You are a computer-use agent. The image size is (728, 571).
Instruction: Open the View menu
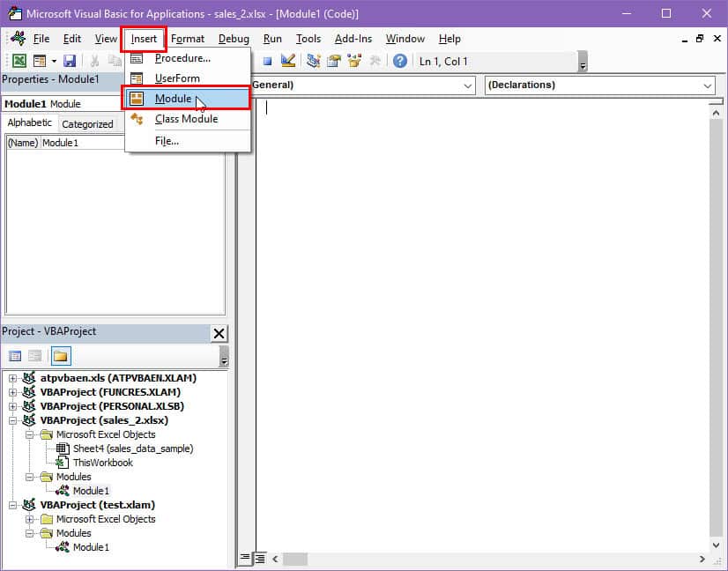click(x=106, y=39)
